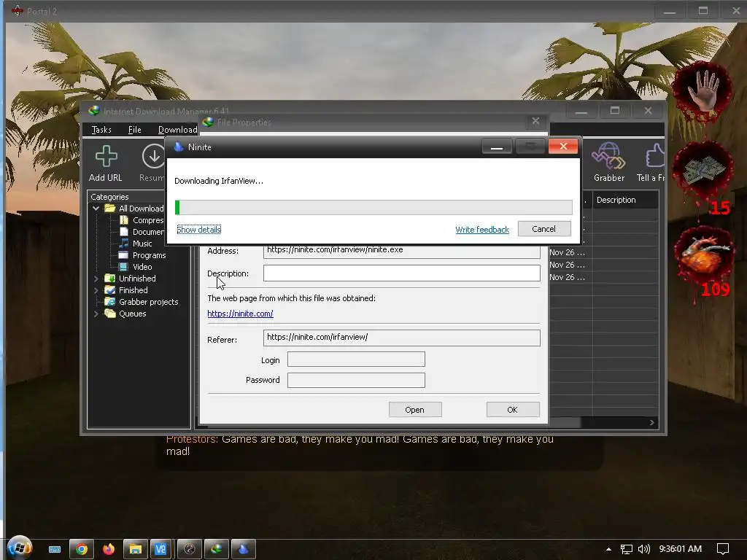Click the Resume download arrow icon
Viewport: 747px width, 560px height.
(153, 156)
